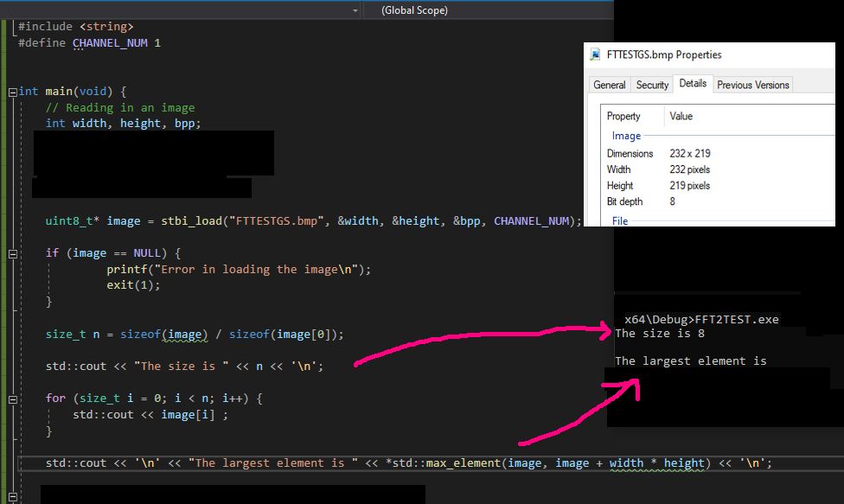Select the Details tab in Properties

pyautogui.click(x=693, y=83)
